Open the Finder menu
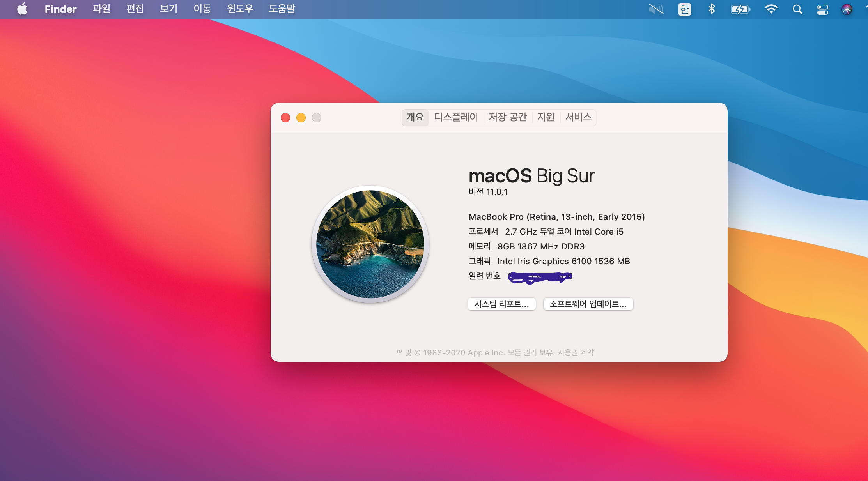Viewport: 868px width, 481px height. [60, 9]
